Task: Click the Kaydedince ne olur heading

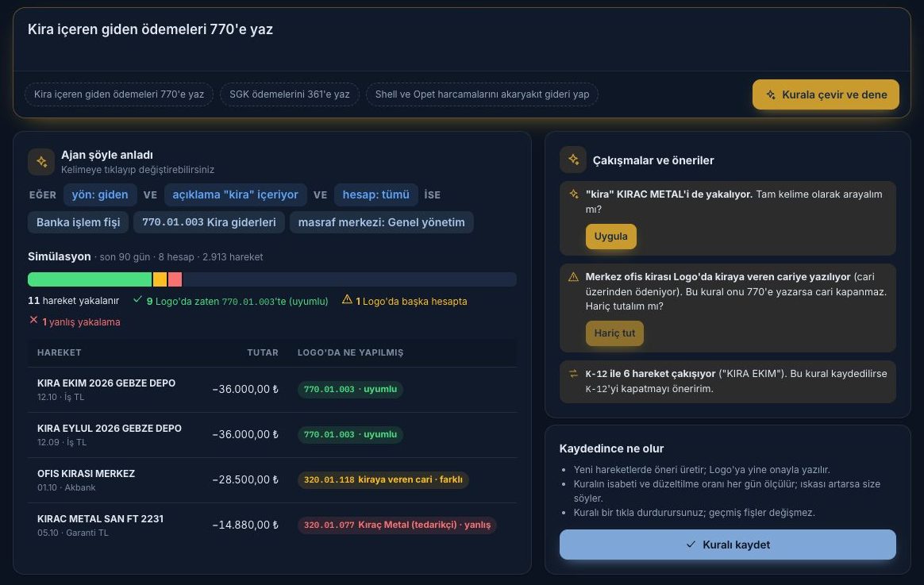Action: [611, 448]
